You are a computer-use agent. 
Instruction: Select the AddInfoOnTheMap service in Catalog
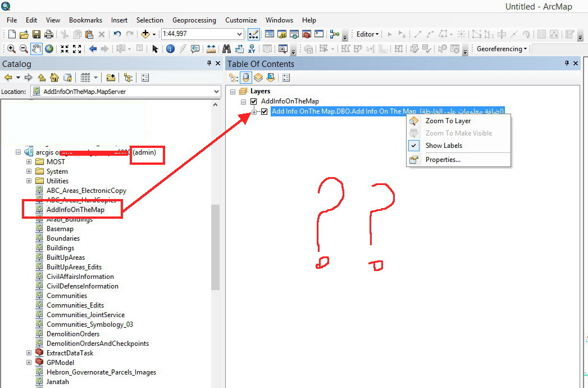[x=75, y=210]
